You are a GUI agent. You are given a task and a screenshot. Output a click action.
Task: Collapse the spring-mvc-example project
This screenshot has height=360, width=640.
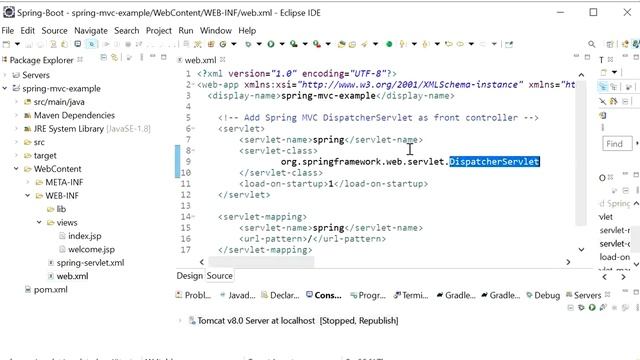coord(5,88)
